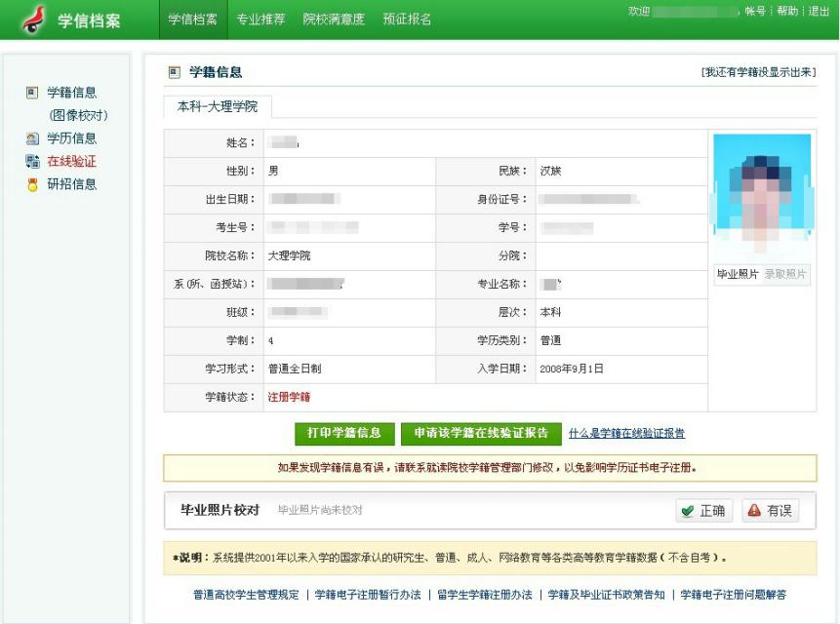This screenshot has width=840, height=624.
Task: Click the 普通 value beside 学历类别
Action: tap(550, 341)
